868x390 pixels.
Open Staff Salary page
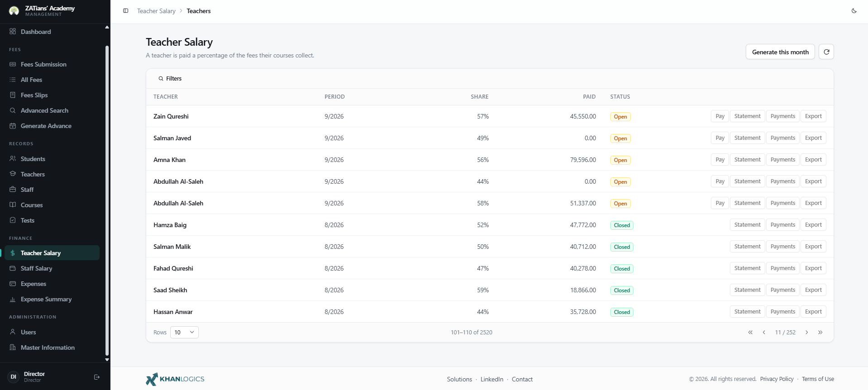point(52,268)
